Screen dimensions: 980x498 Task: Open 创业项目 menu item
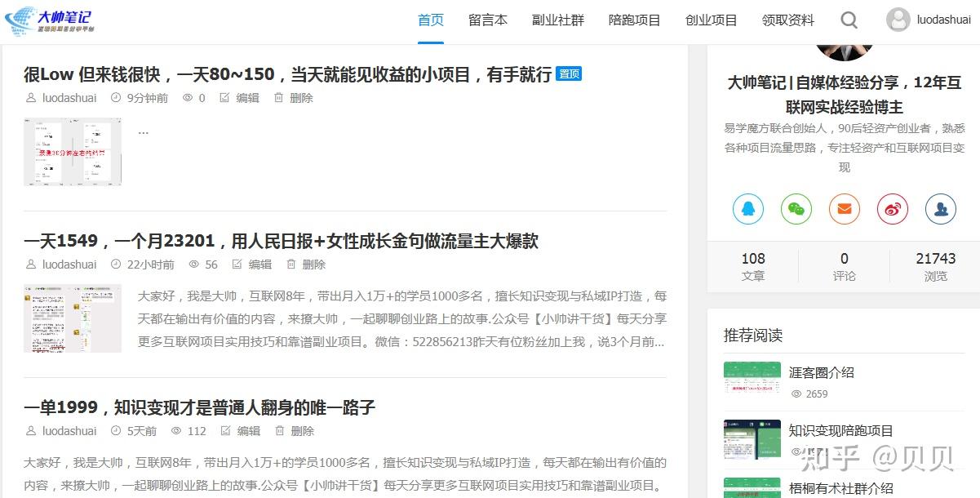point(712,20)
